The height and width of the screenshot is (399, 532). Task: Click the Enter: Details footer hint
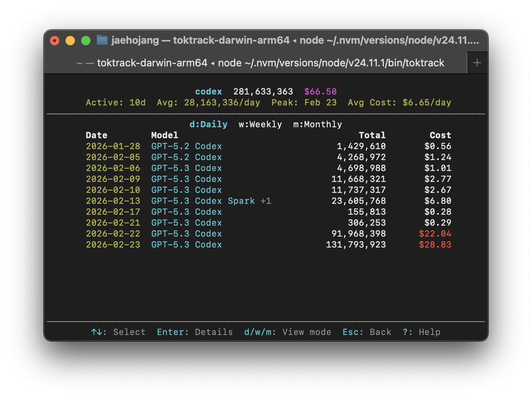pyautogui.click(x=195, y=332)
